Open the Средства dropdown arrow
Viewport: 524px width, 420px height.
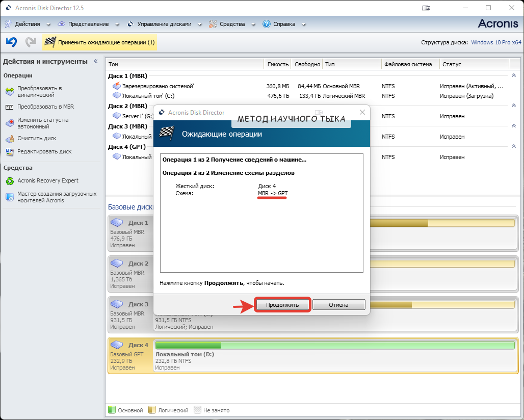click(x=253, y=24)
